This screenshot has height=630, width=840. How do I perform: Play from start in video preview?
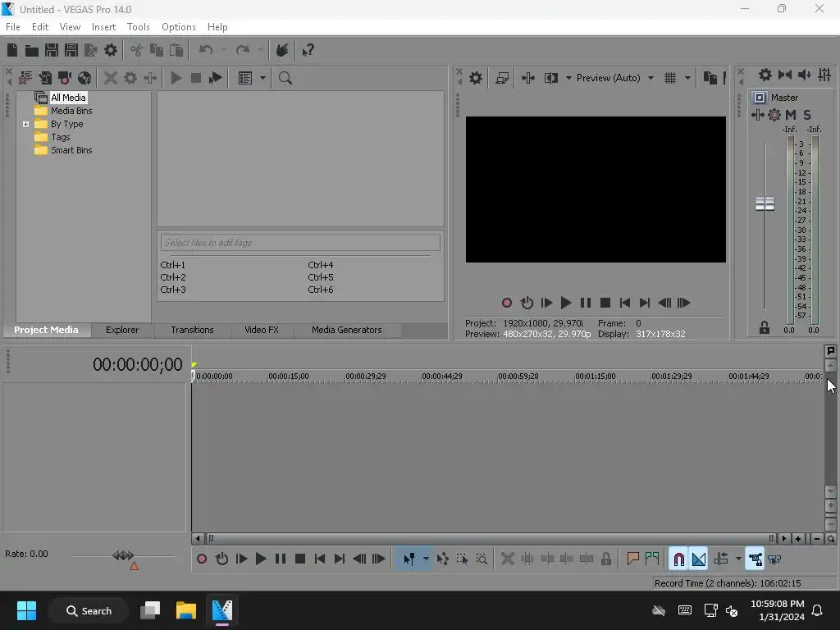coord(546,304)
